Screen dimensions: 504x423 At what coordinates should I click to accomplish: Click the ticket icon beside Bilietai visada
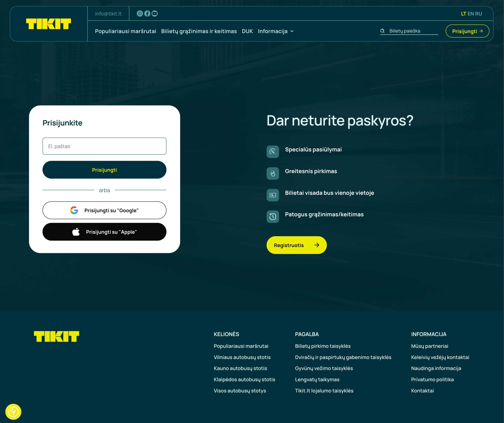click(273, 195)
